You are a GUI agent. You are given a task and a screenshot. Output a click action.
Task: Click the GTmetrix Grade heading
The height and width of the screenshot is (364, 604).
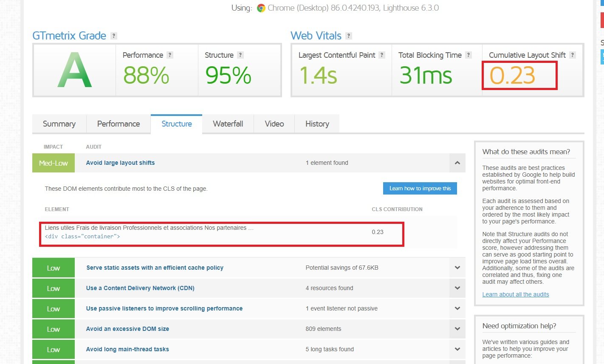click(x=69, y=36)
